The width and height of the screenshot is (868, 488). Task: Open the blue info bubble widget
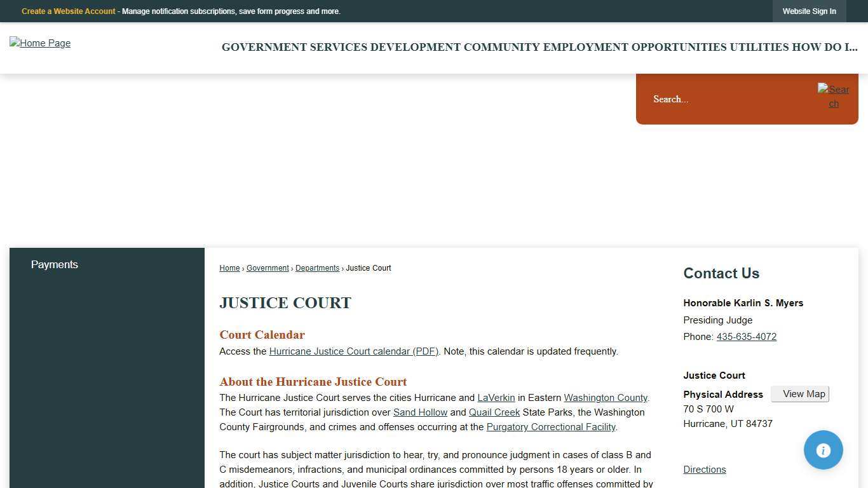point(823,450)
